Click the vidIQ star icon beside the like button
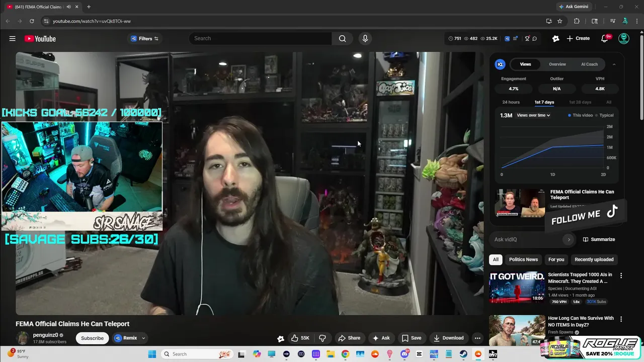Screen dimensions: 644x362 (281, 338)
